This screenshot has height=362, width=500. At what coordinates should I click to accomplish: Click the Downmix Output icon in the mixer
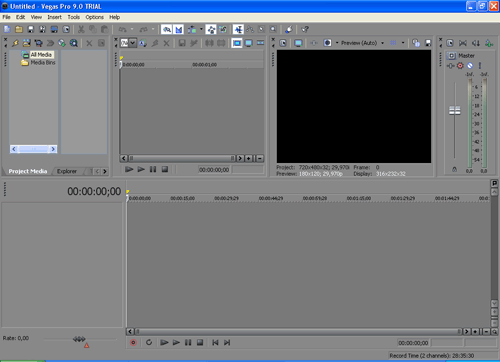[463, 43]
